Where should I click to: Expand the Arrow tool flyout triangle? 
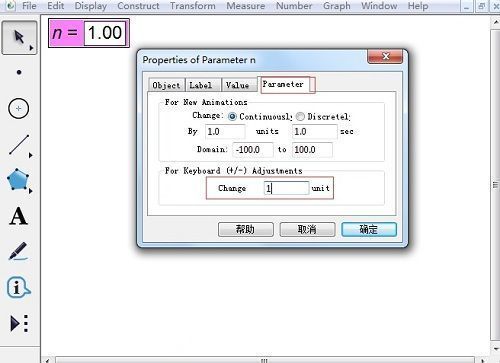tap(31, 48)
